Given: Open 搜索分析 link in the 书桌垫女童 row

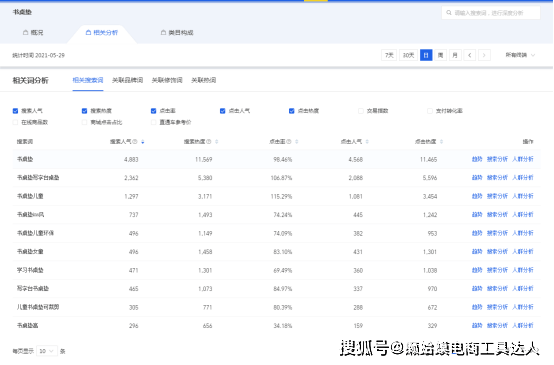Looking at the screenshot, I should point(497,252).
